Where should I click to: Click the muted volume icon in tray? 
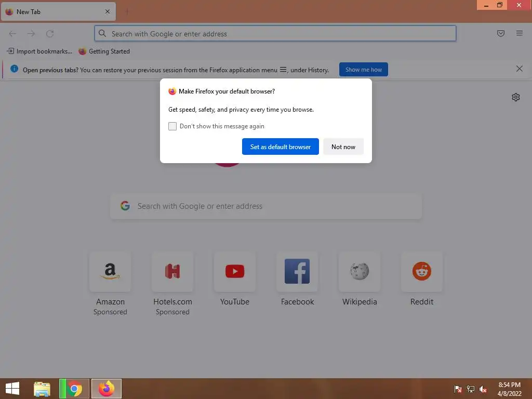click(x=483, y=389)
